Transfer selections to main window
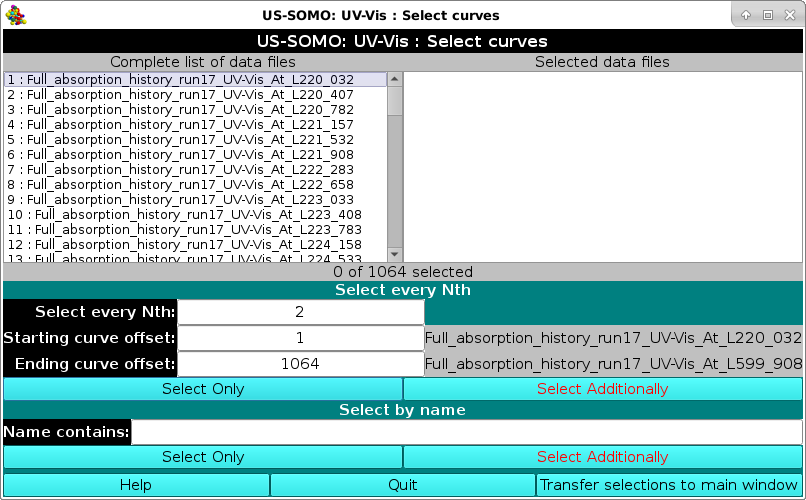The height and width of the screenshot is (500, 806). click(x=669, y=485)
